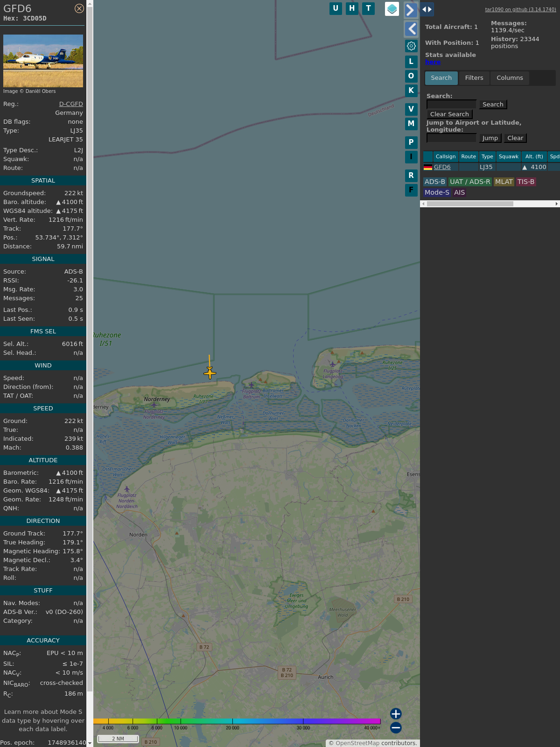Toggle the V map button
This screenshot has width=560, height=747.
click(x=411, y=109)
